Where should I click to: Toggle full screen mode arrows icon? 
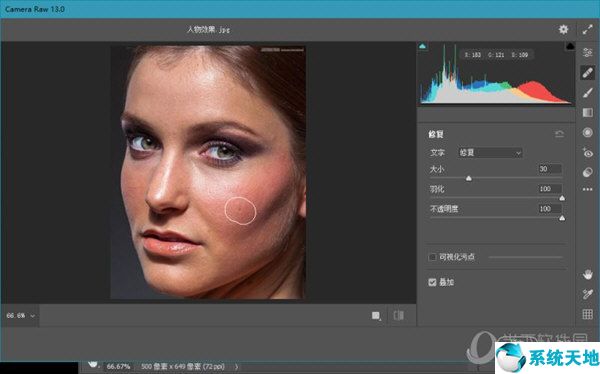(587, 29)
